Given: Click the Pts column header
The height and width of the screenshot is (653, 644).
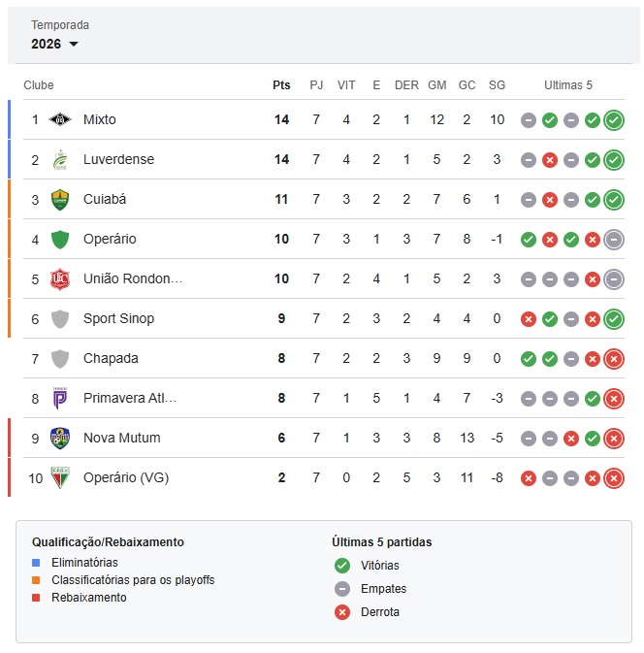Looking at the screenshot, I should pyautogui.click(x=281, y=85).
